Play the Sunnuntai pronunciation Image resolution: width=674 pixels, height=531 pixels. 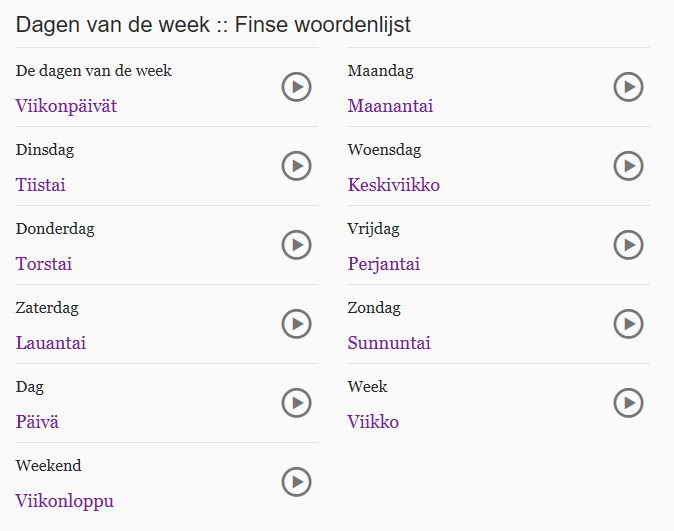628,324
